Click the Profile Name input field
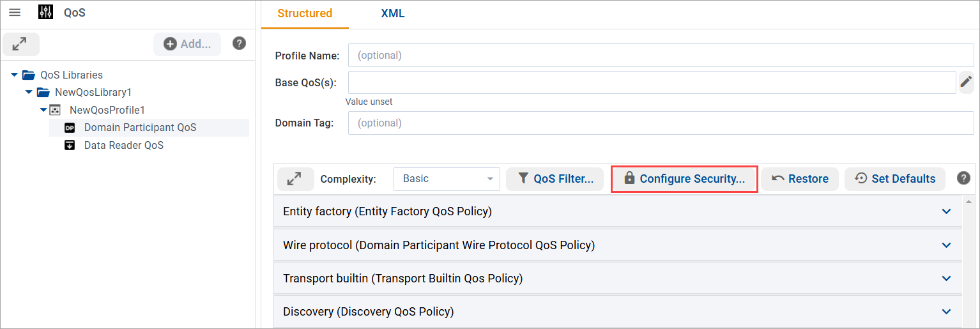 coord(661,56)
